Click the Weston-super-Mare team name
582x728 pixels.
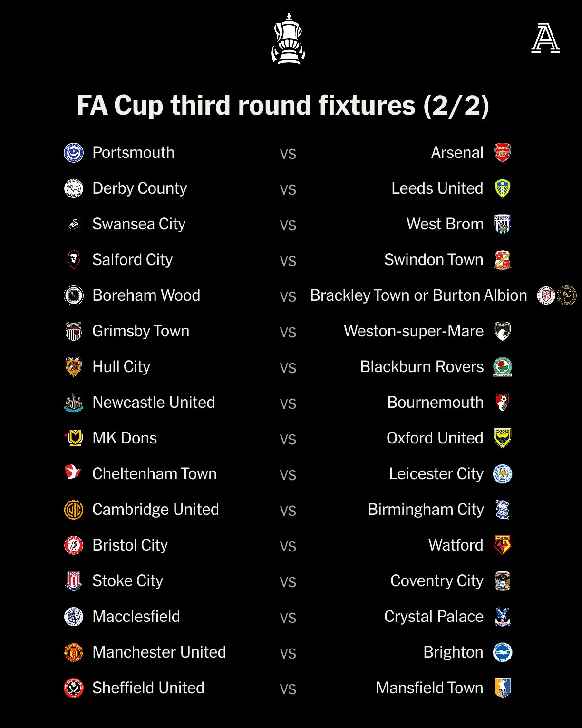click(414, 331)
